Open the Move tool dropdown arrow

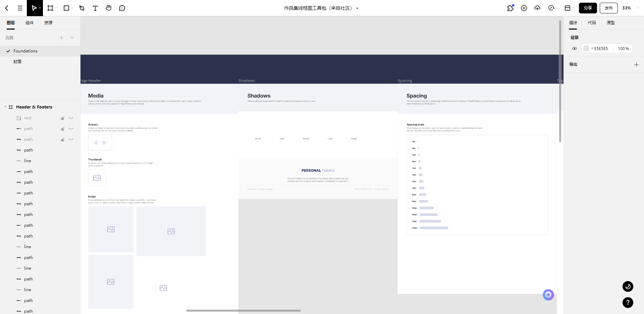40,8
